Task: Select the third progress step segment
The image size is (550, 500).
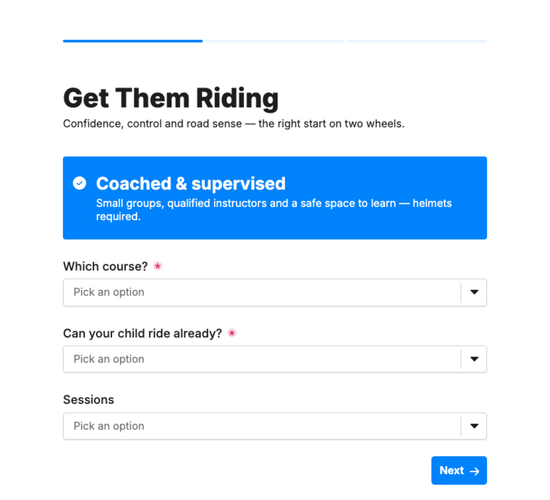Action: (x=417, y=41)
